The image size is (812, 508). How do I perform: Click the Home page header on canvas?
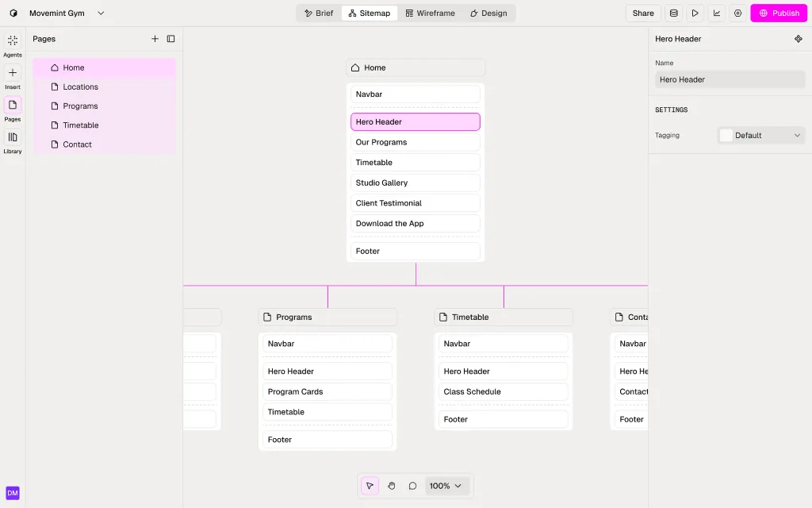point(416,67)
